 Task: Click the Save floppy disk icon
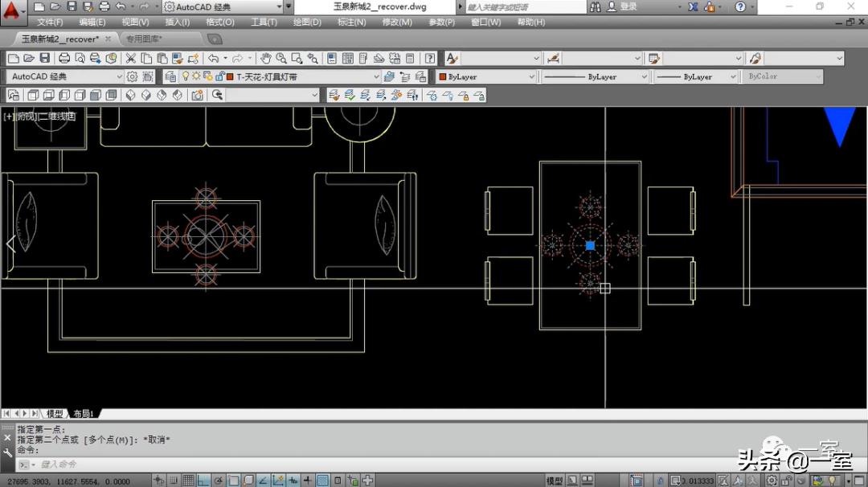(44, 59)
